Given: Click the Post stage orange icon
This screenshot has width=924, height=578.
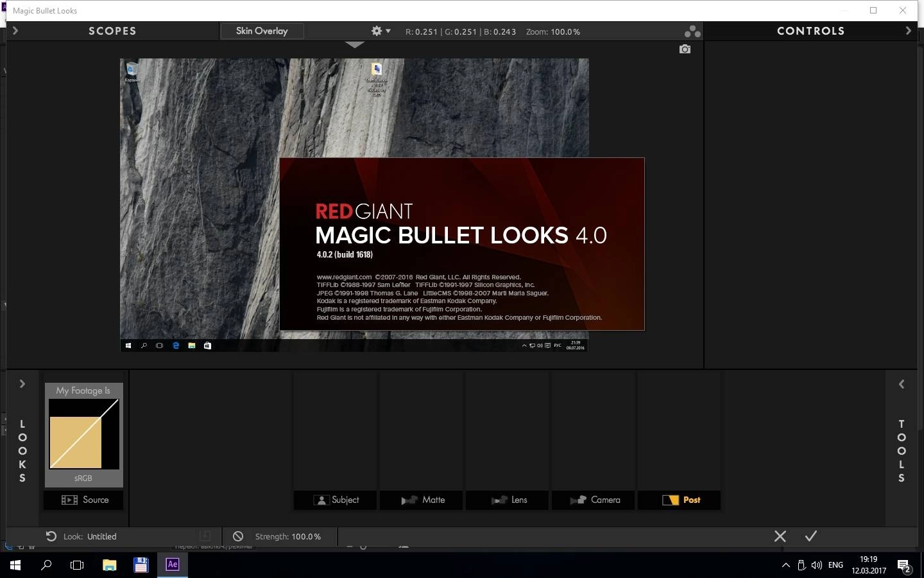Looking at the screenshot, I should click(x=671, y=500).
